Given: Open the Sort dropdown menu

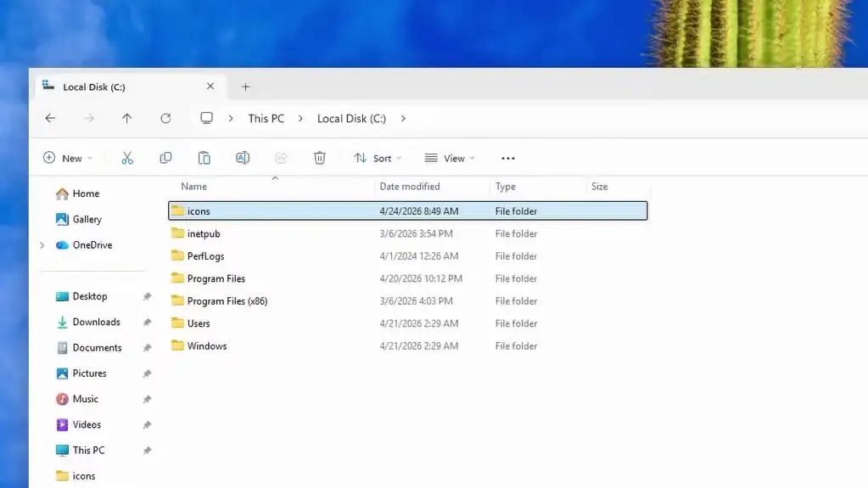Looking at the screenshot, I should click(x=378, y=159).
